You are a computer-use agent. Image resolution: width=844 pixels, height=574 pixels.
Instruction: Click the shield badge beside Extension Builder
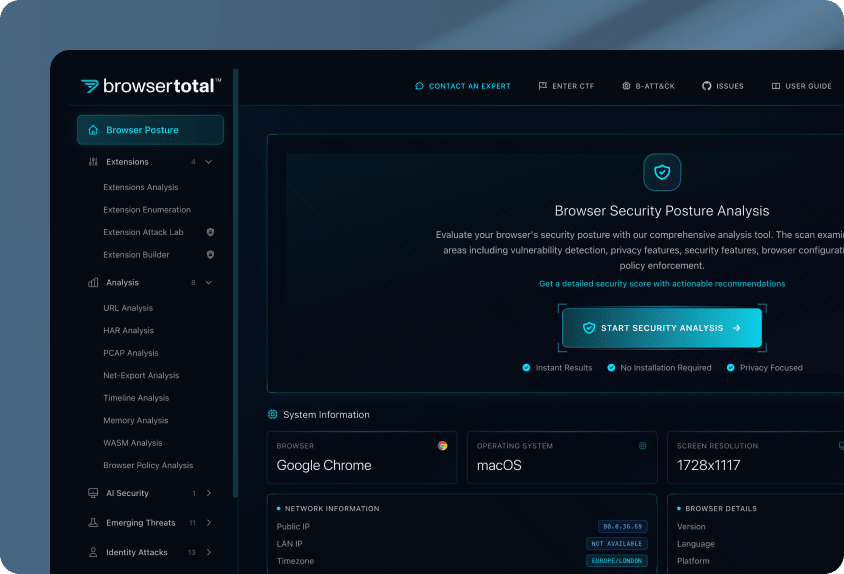pos(210,255)
